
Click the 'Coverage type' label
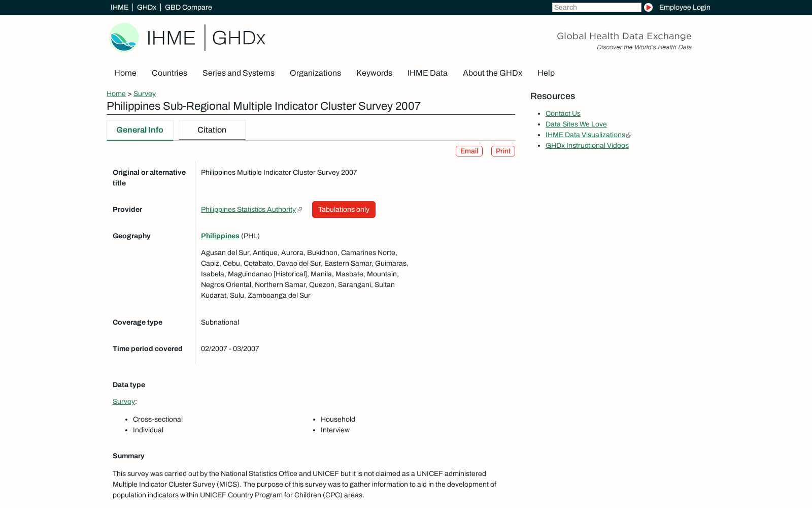pos(138,323)
